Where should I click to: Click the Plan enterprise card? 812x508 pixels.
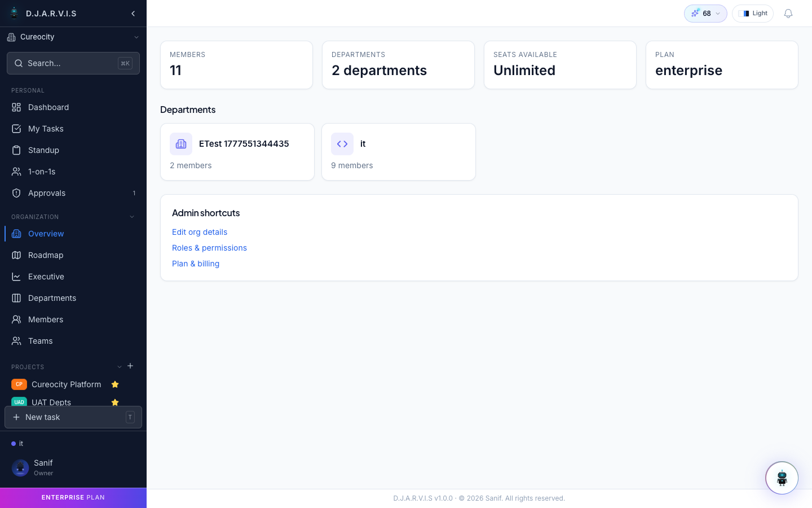point(722,65)
